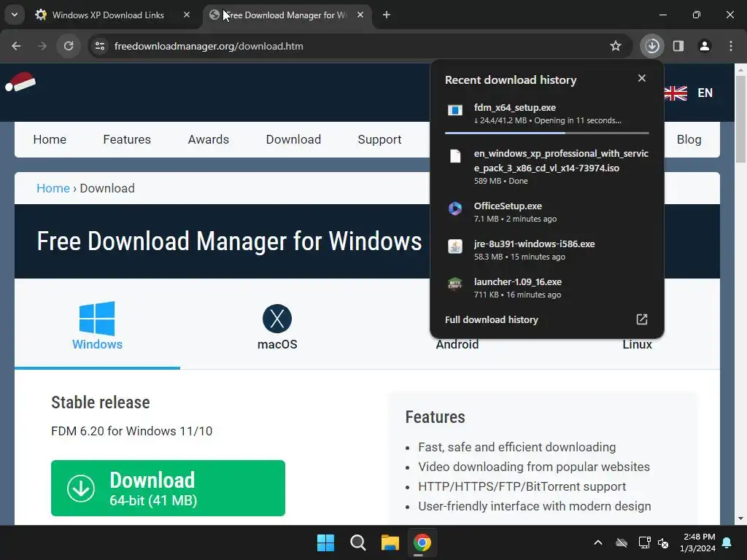Open the EN language selector
747x560 pixels.
click(705, 93)
